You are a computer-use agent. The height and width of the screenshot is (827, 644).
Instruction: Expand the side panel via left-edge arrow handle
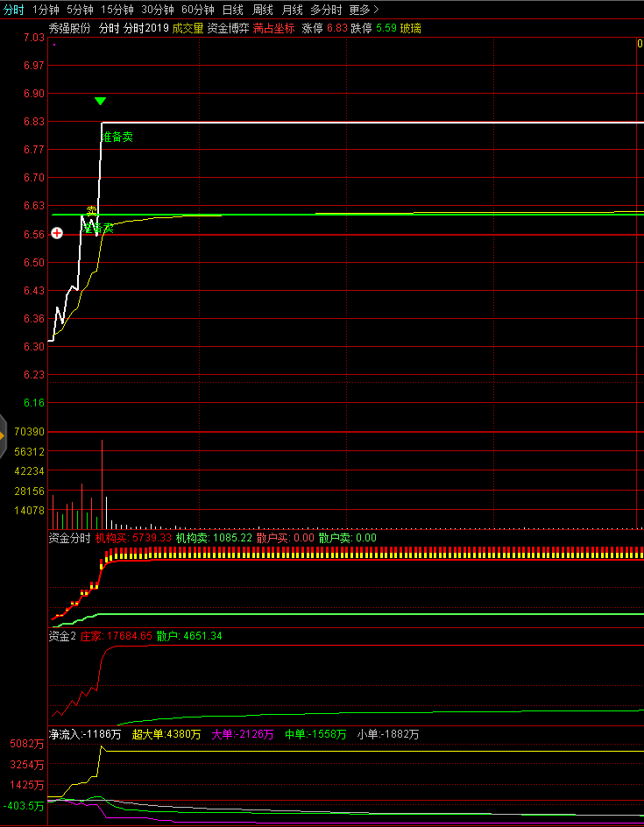click(3, 434)
